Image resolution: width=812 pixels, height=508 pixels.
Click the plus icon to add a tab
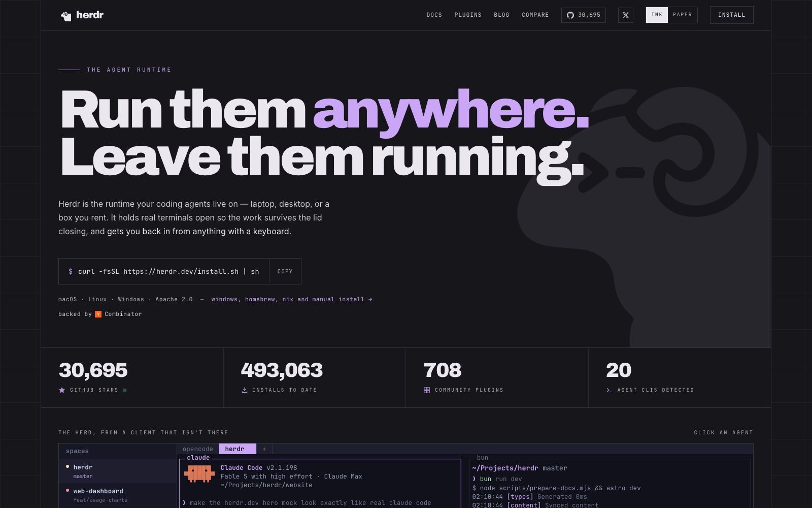coord(264,449)
